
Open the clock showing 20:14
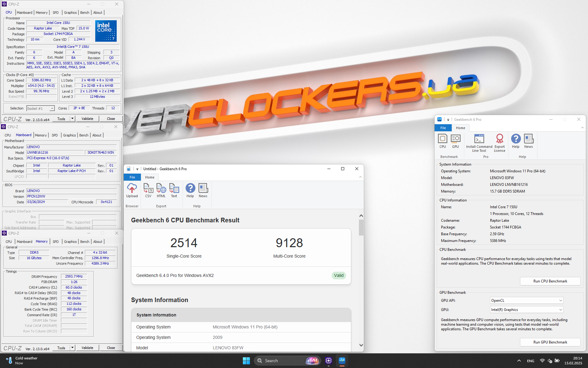tap(573, 361)
